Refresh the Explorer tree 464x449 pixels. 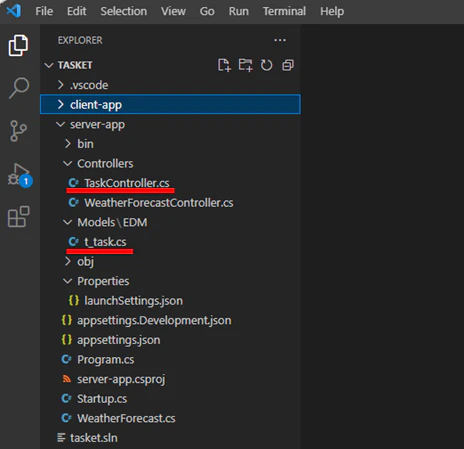[x=266, y=65]
